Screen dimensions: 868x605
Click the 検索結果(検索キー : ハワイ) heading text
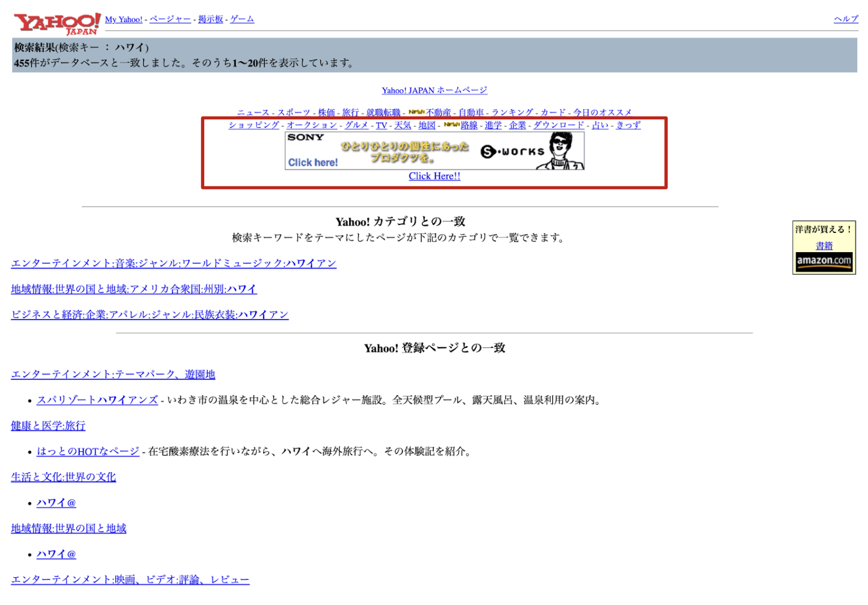[x=81, y=47]
